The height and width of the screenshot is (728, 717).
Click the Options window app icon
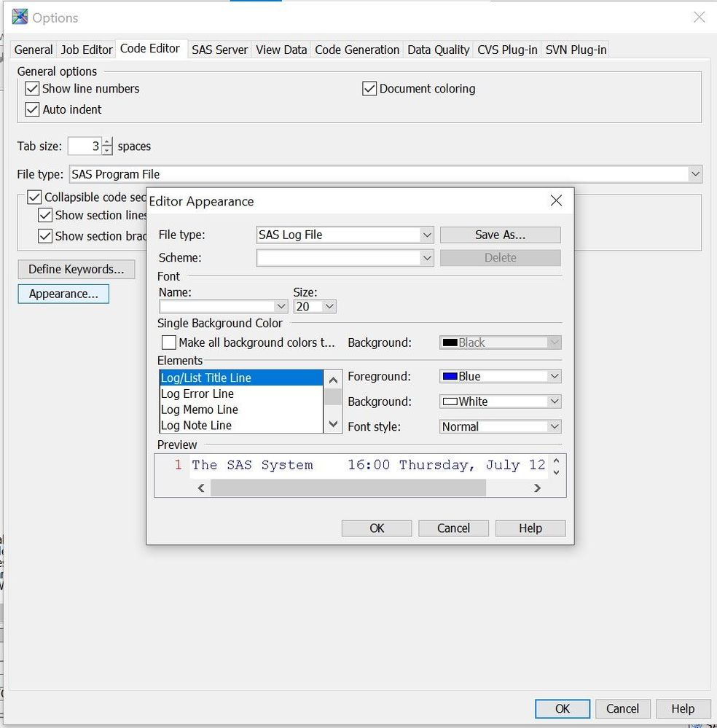(20, 17)
